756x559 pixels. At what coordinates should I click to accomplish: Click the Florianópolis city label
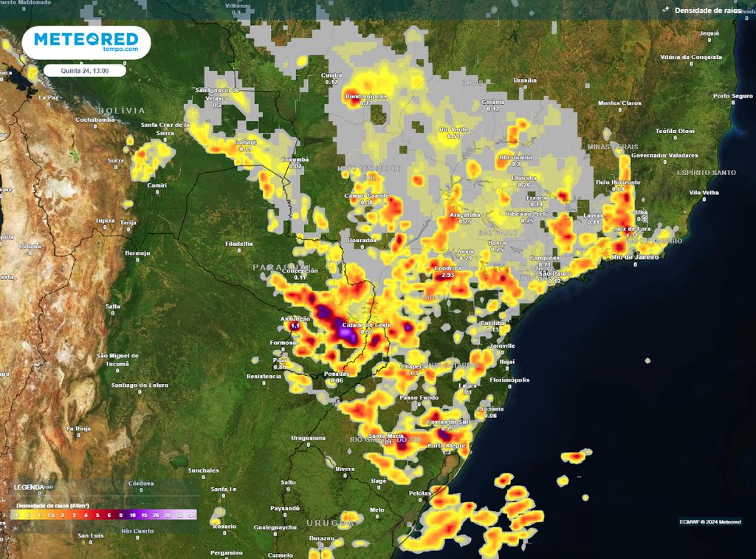509,380
